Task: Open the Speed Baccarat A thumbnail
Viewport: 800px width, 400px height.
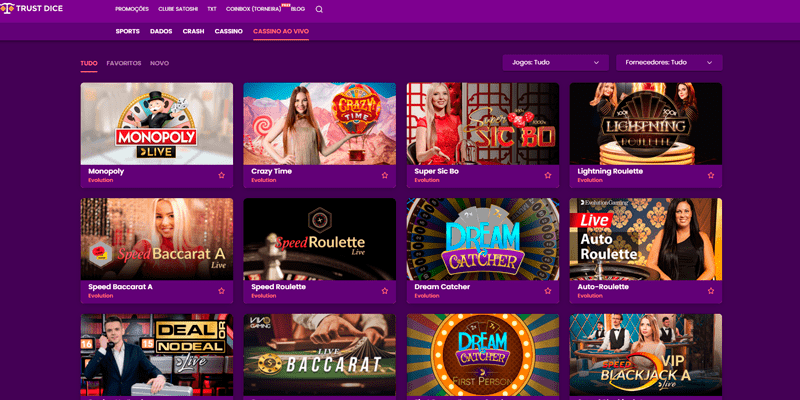Action: click(157, 239)
